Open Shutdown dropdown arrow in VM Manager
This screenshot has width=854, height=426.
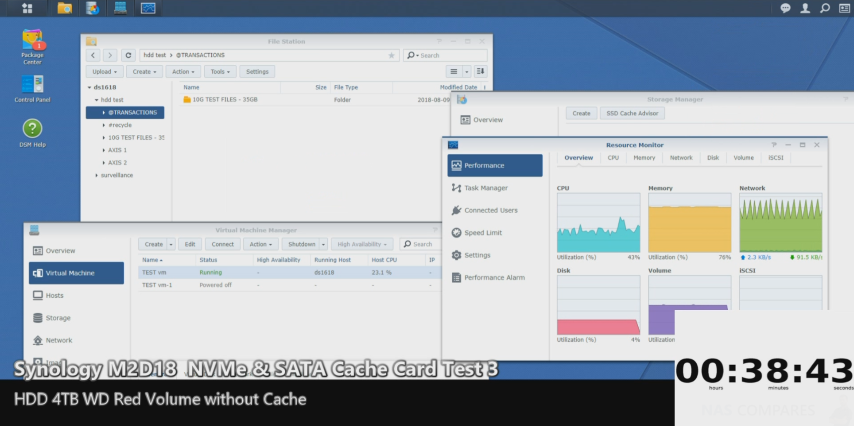click(x=323, y=244)
